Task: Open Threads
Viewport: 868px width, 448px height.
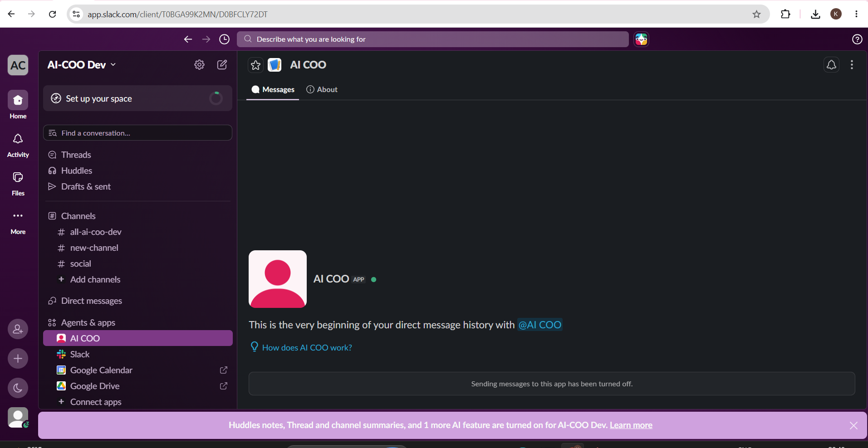Action: tap(137, 155)
